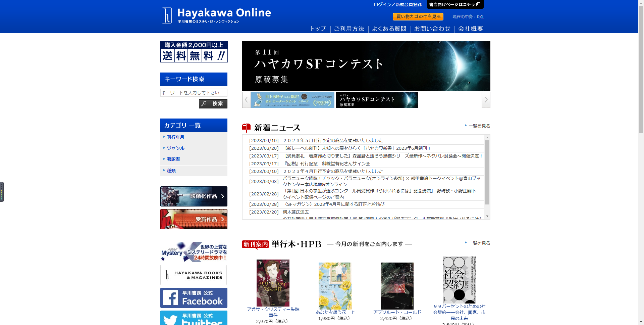Screen dimensions: 644x325
Task: Click the free shipping banner
Action: tap(194, 52)
